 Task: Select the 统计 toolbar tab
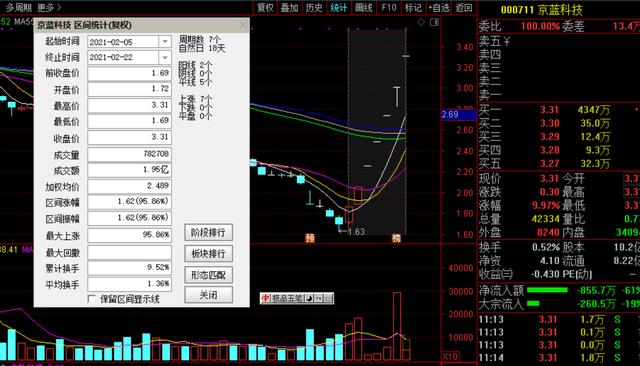(338, 8)
